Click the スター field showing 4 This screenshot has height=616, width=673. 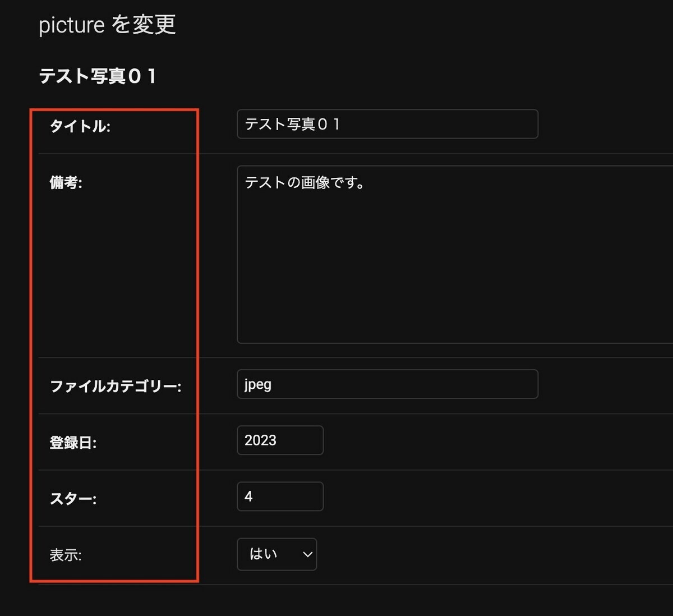point(280,497)
